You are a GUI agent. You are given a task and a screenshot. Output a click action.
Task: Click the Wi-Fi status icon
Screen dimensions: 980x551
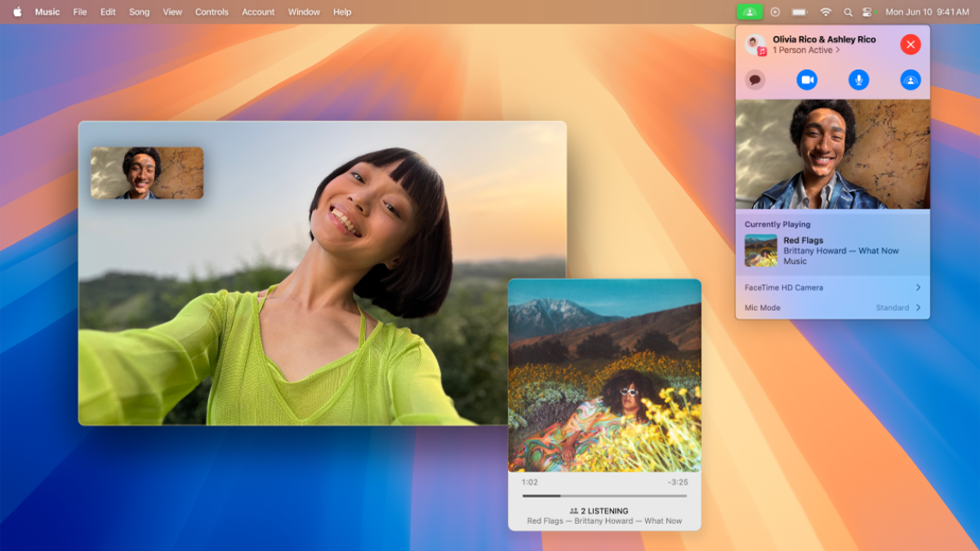[826, 12]
